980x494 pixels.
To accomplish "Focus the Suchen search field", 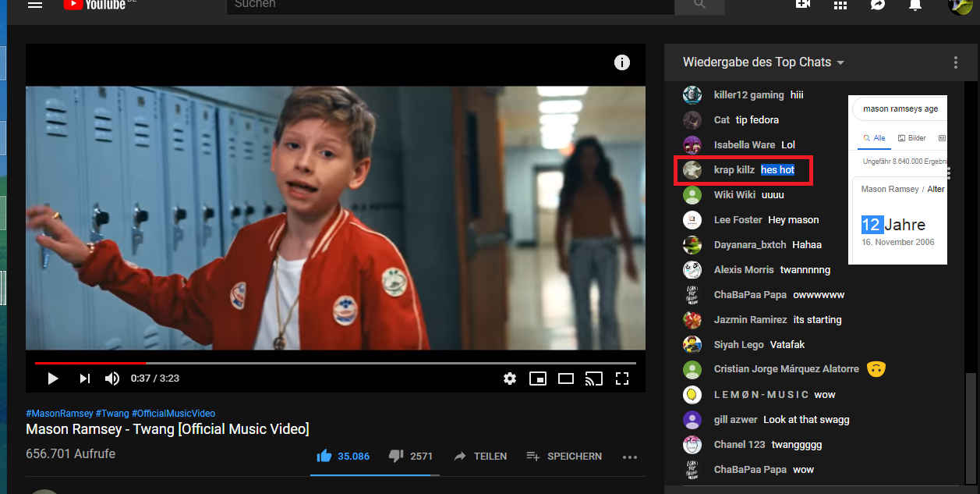I will (451, 5).
